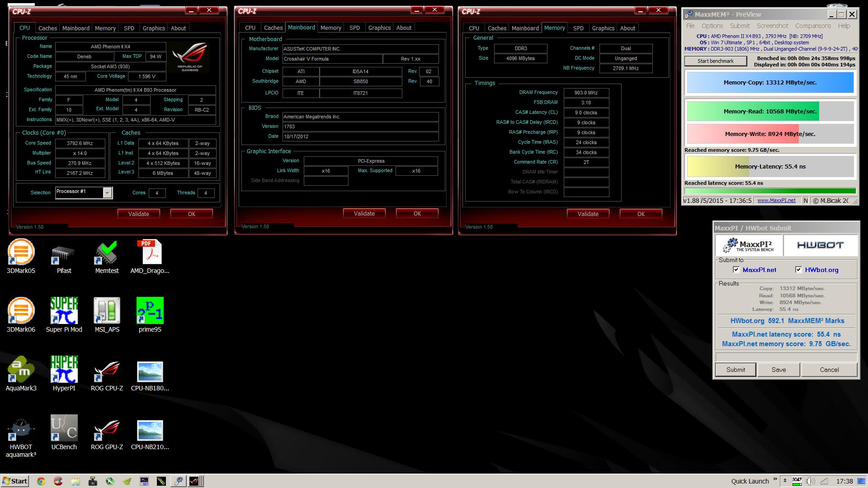Screen dimensions: 868x488
Task: Open the Processor #1 selection dropdown
Action: click(107, 192)
